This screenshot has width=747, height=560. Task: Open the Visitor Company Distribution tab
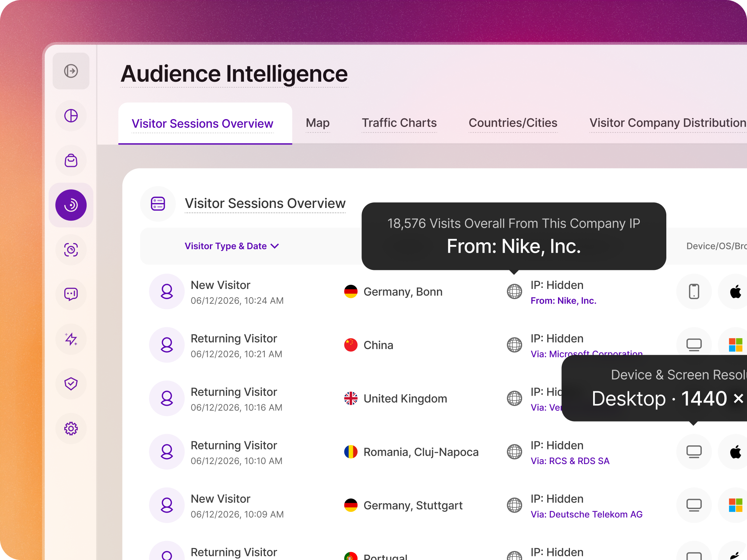(x=668, y=123)
